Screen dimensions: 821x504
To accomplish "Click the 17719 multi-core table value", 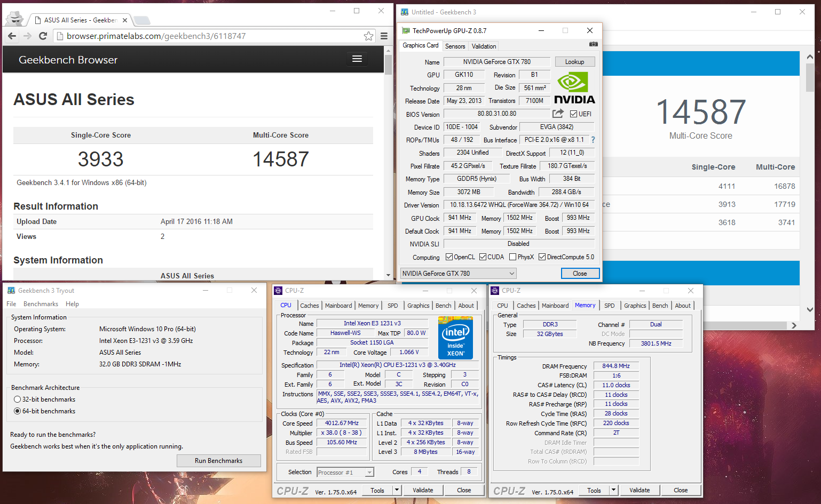I will coord(784,204).
